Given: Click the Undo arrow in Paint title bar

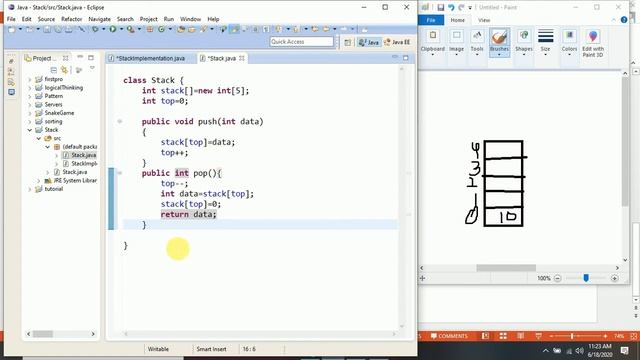Looking at the screenshot, I should coord(451,7).
